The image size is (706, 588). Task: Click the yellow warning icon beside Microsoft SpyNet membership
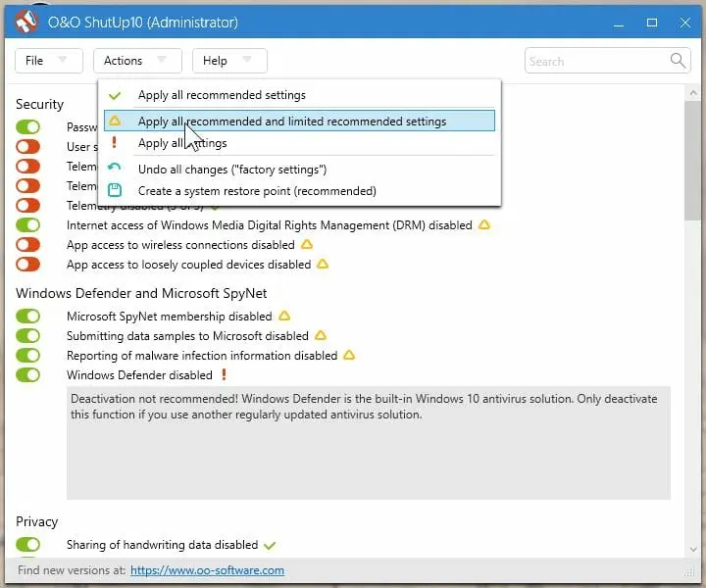coord(284,317)
